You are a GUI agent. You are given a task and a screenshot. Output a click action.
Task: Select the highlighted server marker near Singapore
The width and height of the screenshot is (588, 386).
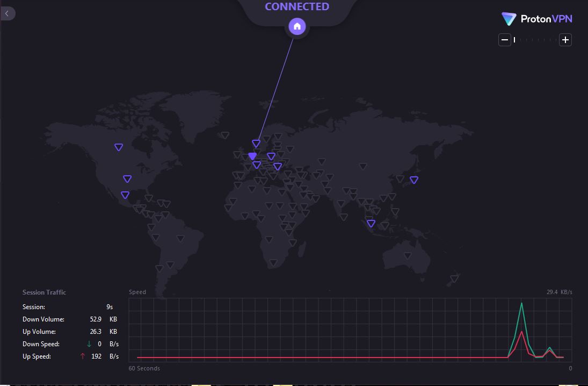(x=371, y=223)
